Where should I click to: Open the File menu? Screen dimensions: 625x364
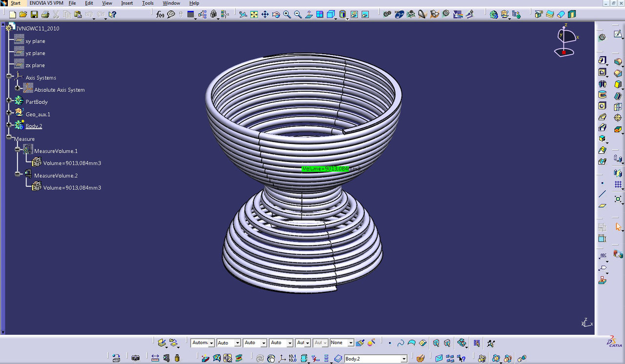72,3
